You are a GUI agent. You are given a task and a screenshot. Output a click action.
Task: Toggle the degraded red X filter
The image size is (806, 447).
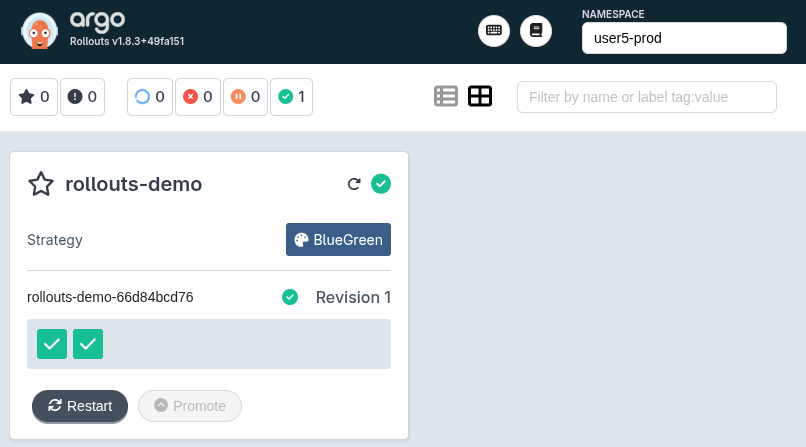point(198,97)
